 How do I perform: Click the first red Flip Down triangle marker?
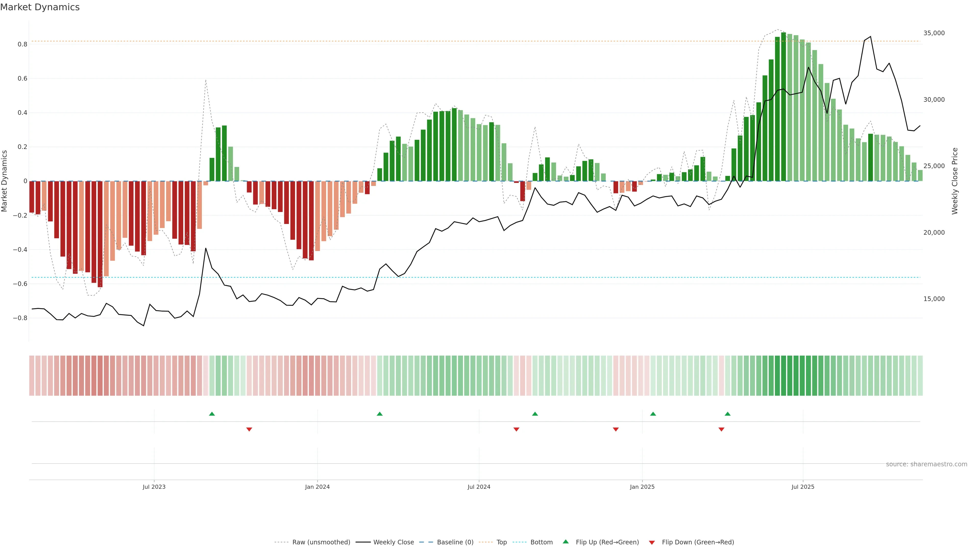point(249,429)
